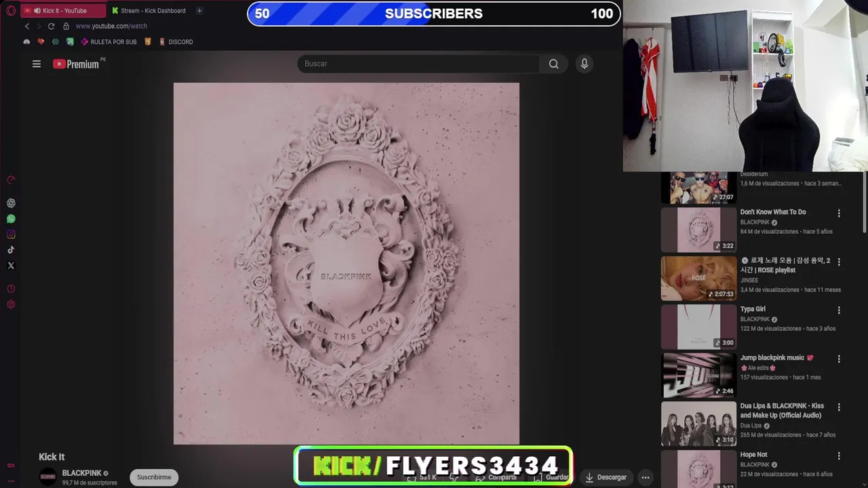
Task: Play Desiderium 27:07 thumbnail video
Action: tap(698, 188)
